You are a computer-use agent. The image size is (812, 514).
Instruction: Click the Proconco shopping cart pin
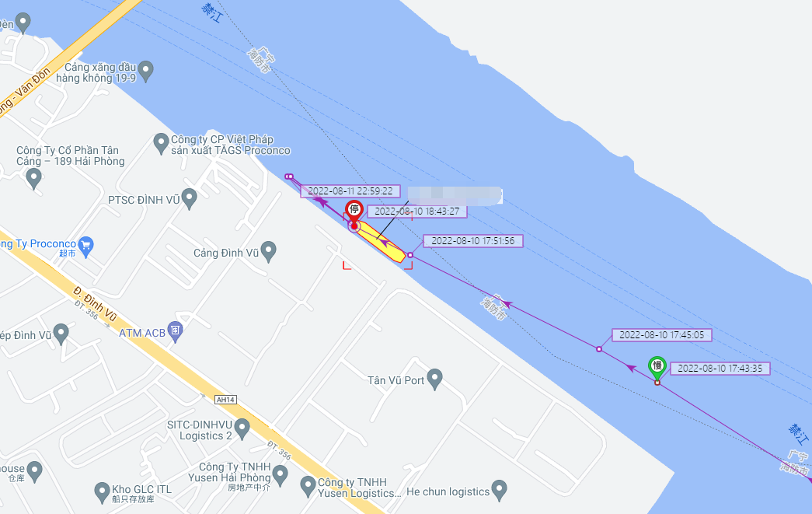tap(86, 247)
